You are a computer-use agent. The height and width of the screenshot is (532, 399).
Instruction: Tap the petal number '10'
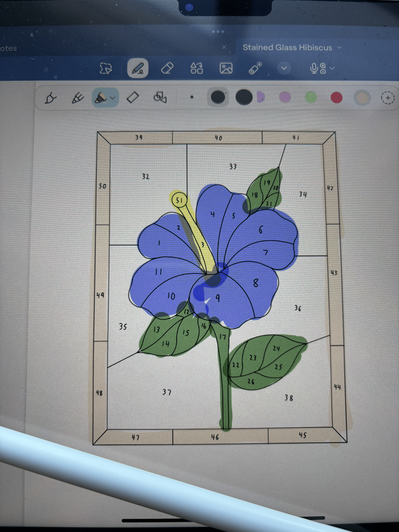point(171,296)
